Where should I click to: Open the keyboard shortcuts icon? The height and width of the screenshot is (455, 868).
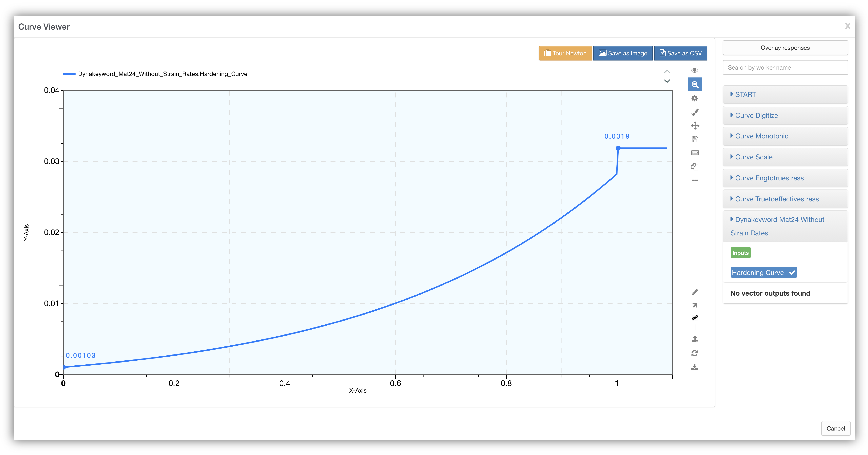[x=695, y=153]
